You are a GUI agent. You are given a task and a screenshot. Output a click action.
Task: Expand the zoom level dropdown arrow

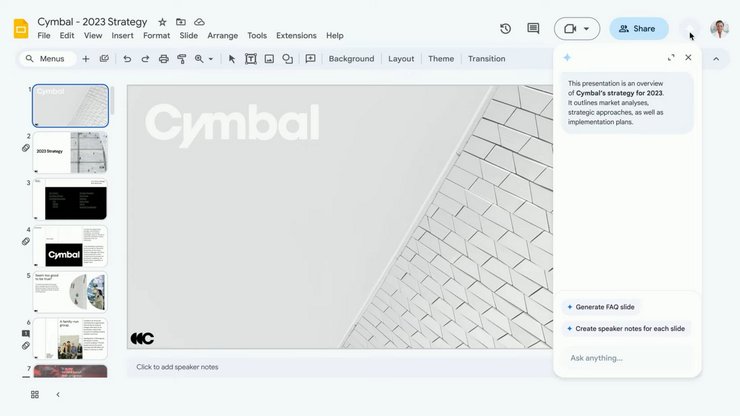pos(211,59)
